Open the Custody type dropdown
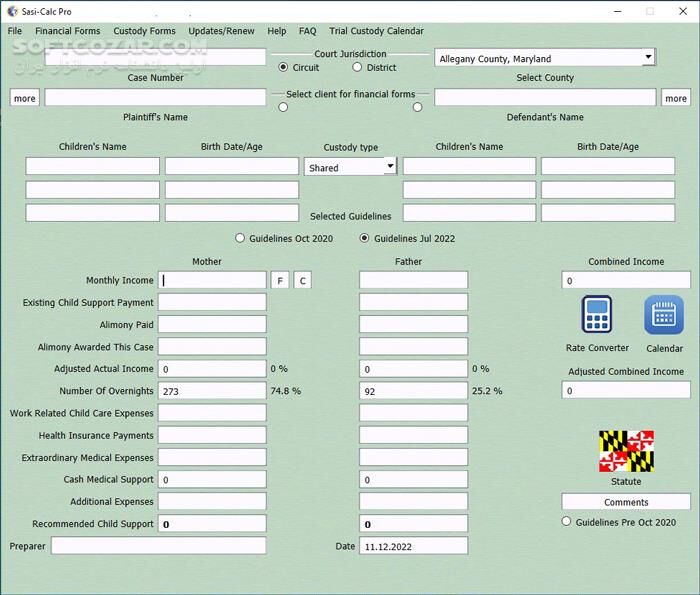Screen dimensions: 700x595 pos(390,166)
